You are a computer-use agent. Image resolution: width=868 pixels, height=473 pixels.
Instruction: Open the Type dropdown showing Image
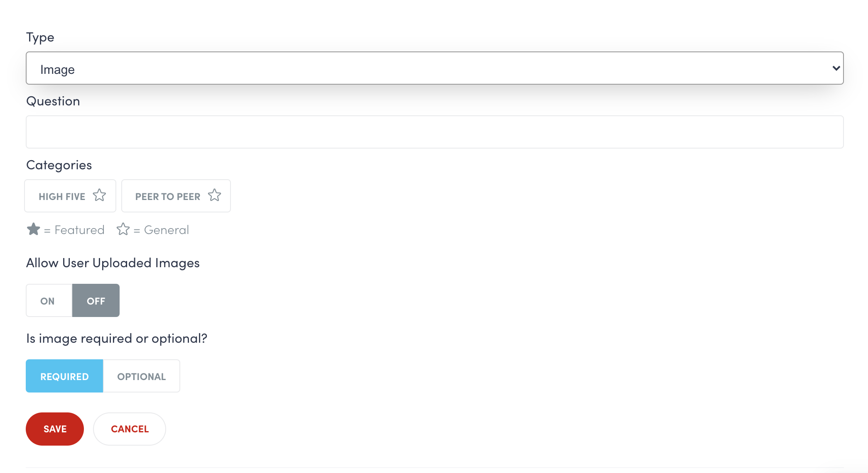pos(434,68)
